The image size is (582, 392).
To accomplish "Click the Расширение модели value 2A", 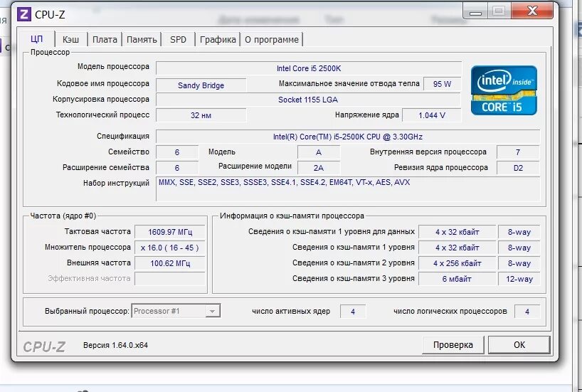I will 319,168.
